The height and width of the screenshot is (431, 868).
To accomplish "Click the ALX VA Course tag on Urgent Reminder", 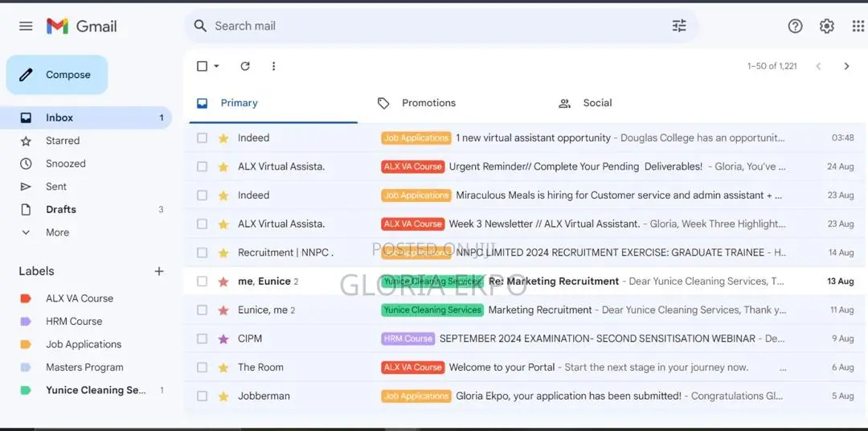I will coord(413,166).
